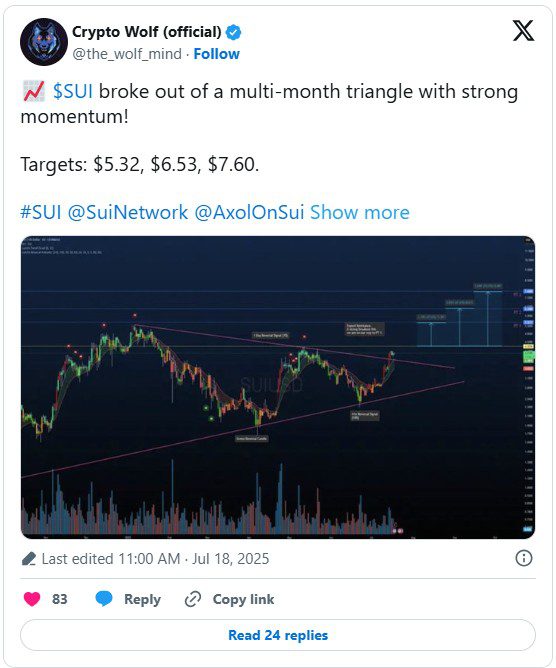Click Read 24 replies button
This screenshot has height=668, width=556.
278,635
